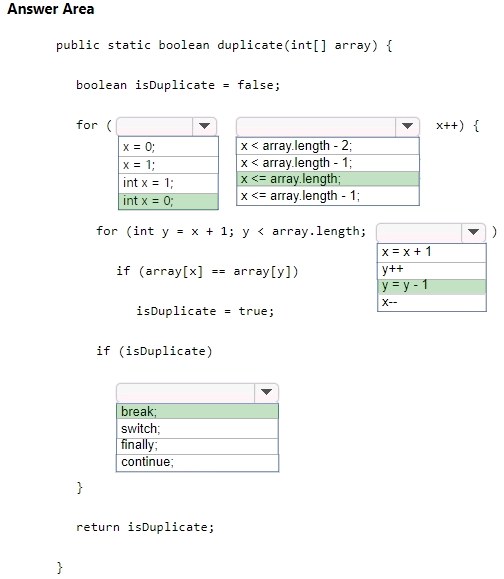Screen dimensions: 504x579
Task: Choose the "y++" increment option
Action: 432,271
